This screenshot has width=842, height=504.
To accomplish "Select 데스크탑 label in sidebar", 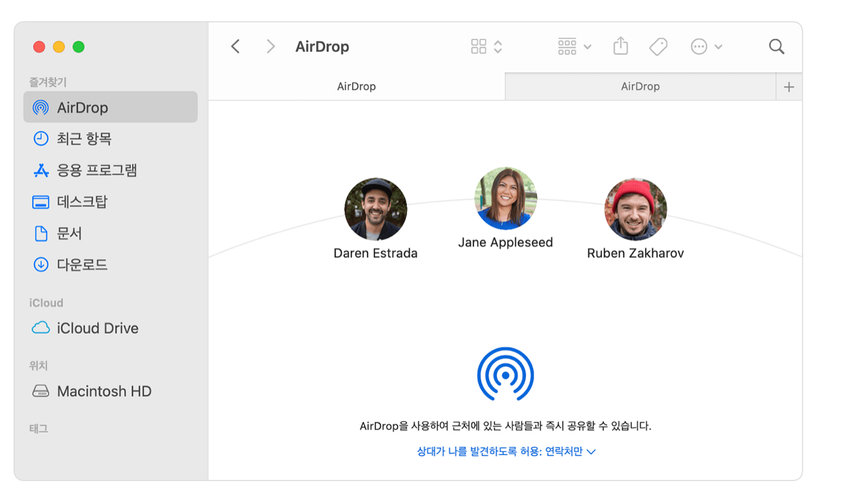I will pyautogui.click(x=82, y=202).
